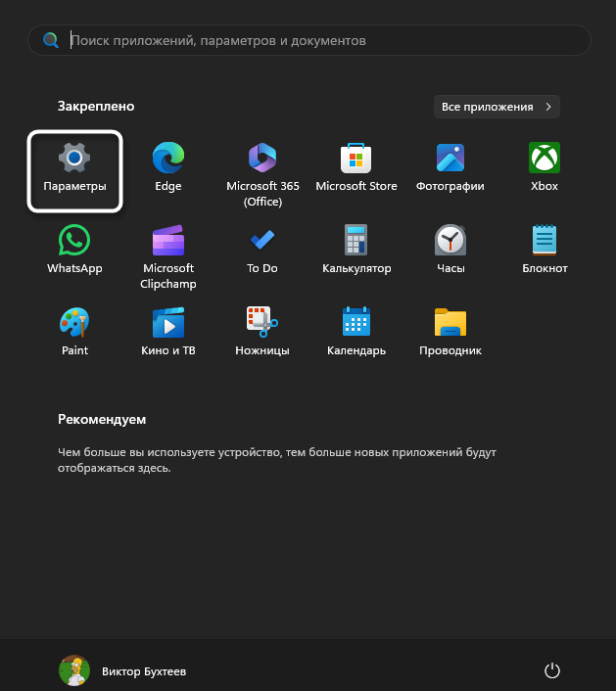Viewport: 616px width, 691px height.
Task: Launch Paint from pinned apps
Action: coord(74,332)
